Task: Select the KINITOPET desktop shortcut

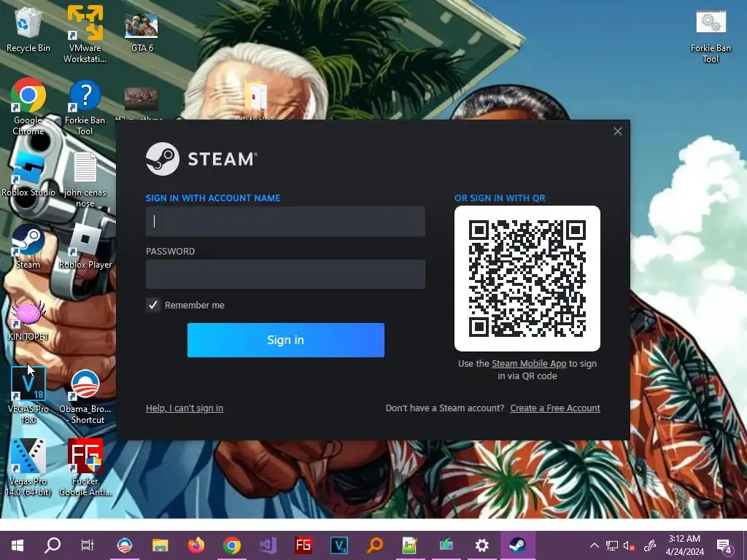Action: 28,320
